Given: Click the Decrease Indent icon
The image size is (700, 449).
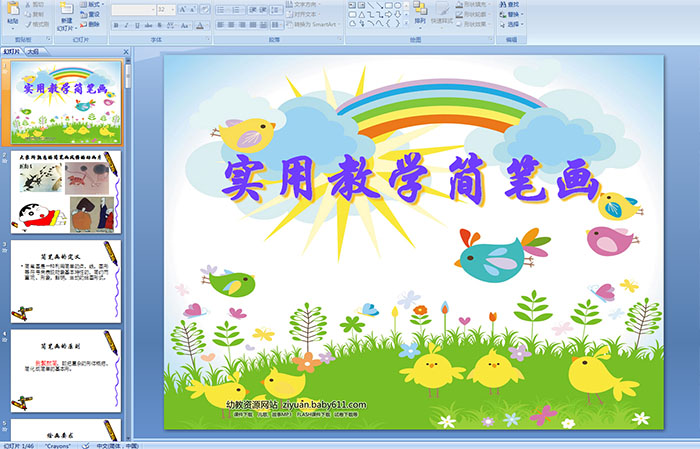Looking at the screenshot, I should [253, 9].
